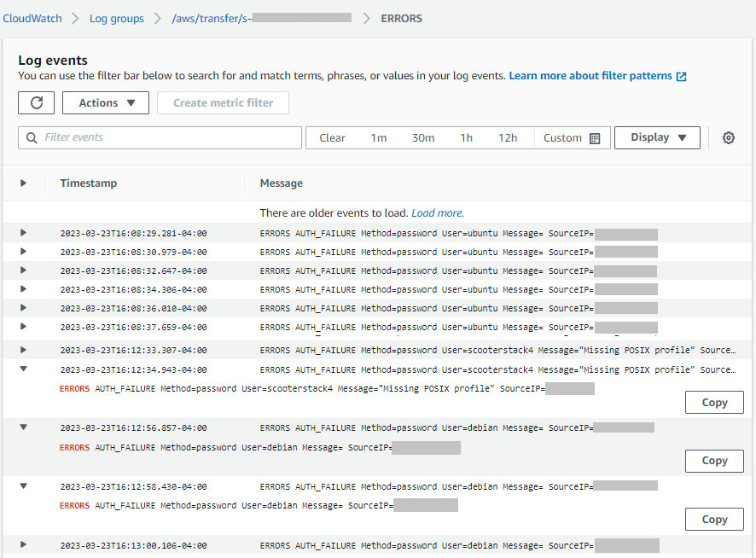Image resolution: width=756 pixels, height=558 pixels.
Task: Expand the first AUTH_FAILURE event for ubuntu
Action: pos(24,233)
